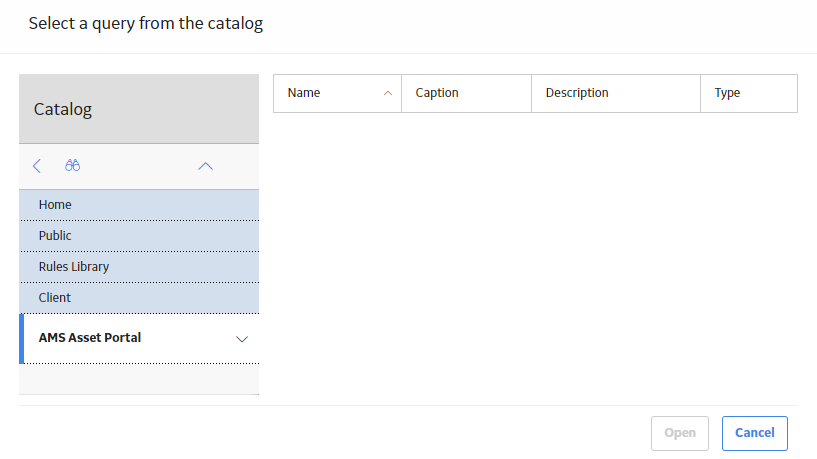This screenshot has width=817, height=459.
Task: Select the AMS Asset Portal folder
Action: 139,338
